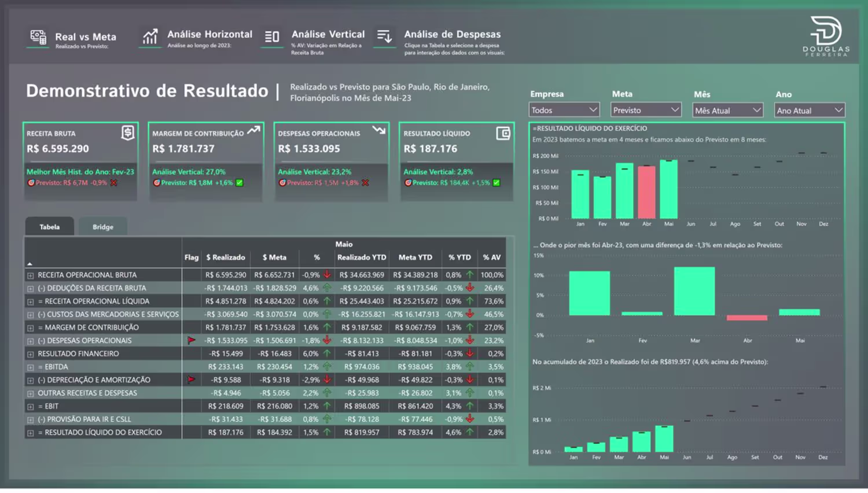Open the Ano dropdown showing Ano Atual
Screen dimensions: 868x493
[810, 111]
